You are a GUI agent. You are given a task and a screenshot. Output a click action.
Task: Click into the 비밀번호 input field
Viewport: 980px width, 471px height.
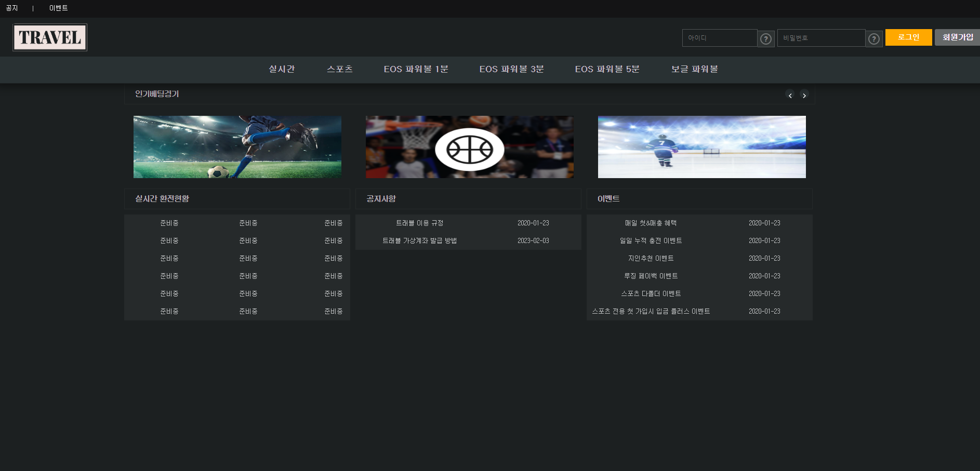[x=821, y=38]
